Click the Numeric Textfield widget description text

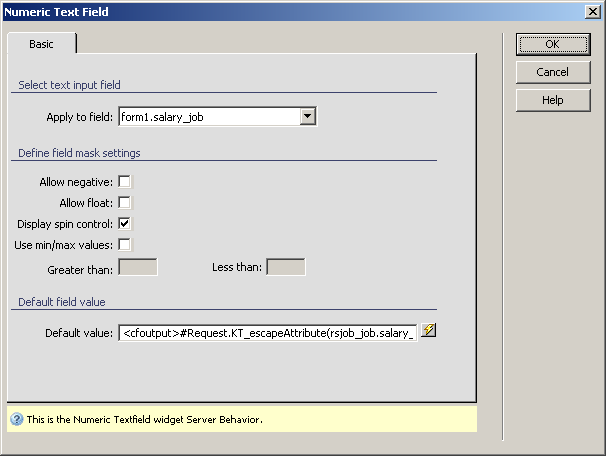[144, 420]
